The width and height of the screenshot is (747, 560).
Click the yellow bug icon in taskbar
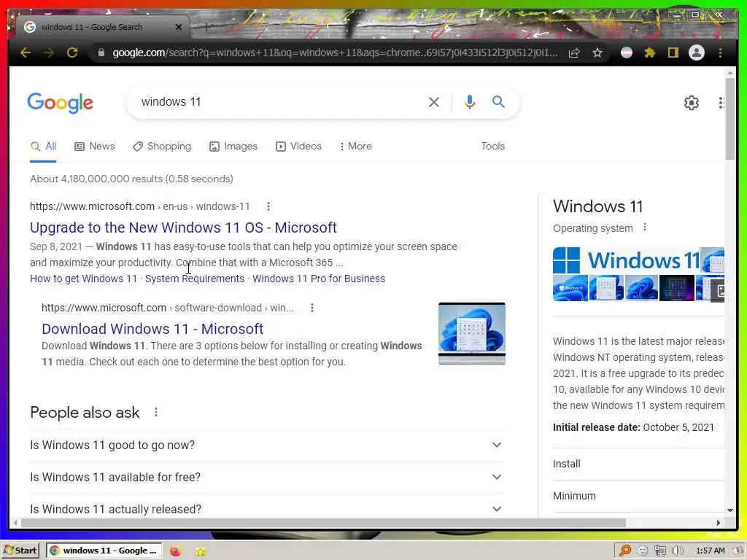pos(201,551)
